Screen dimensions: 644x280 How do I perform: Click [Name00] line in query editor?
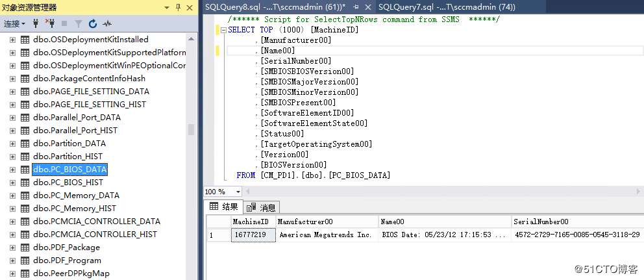tap(277, 51)
